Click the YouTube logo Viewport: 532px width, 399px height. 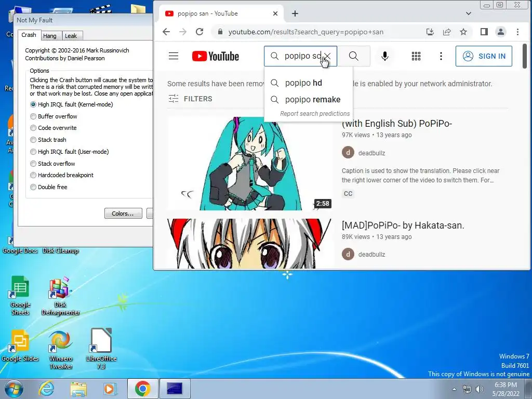[x=216, y=56]
